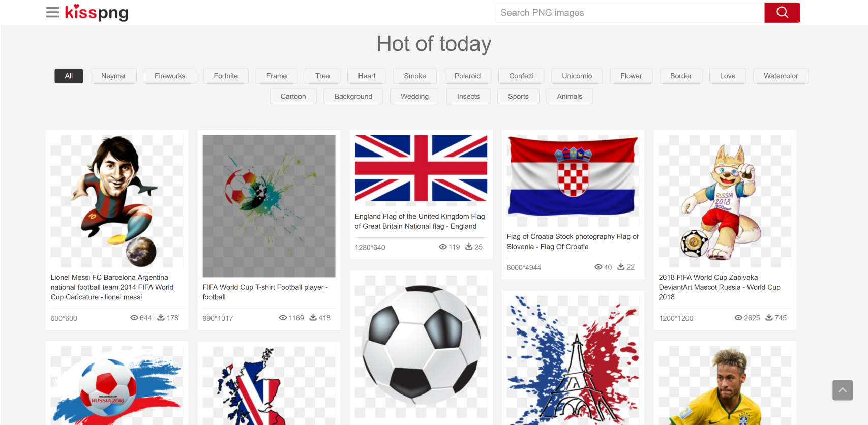Screen dimensions: 868x425
Task: Click the kisspng logo
Action: 97,12
